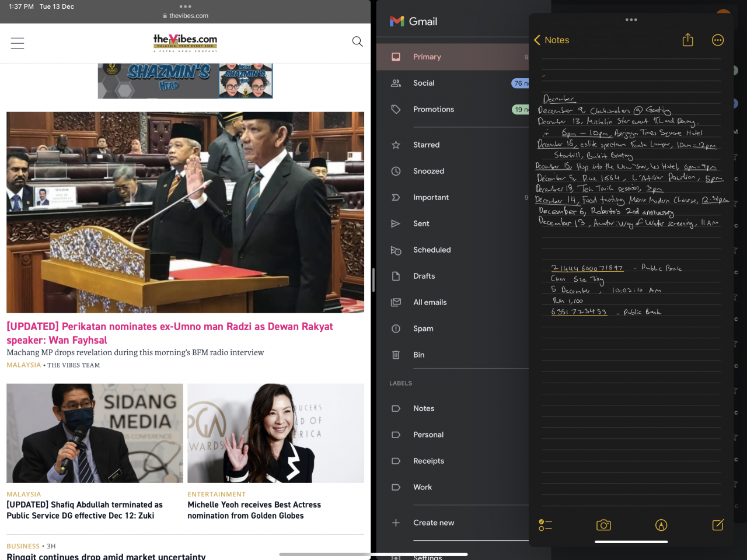Screen dimensions: 747x560
Task: Click the Personal label icon in Gmail
Action: [x=396, y=435]
